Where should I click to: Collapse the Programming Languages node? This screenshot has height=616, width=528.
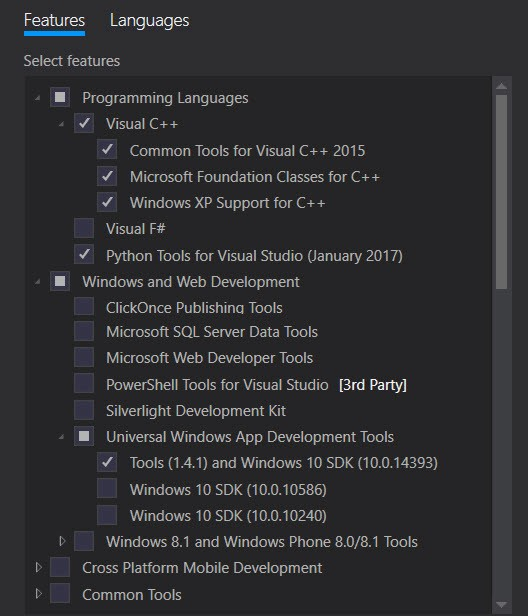37,97
